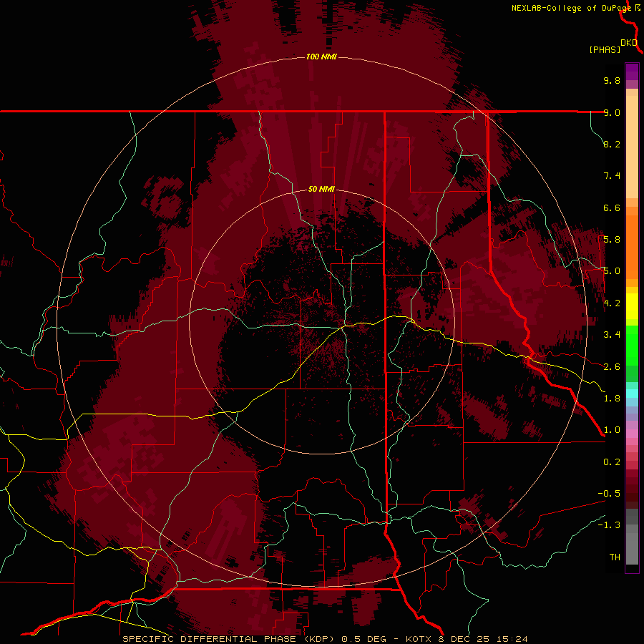The width and height of the screenshot is (644, 644).
Task: Click the DKD label above the legend
Action: point(629,42)
